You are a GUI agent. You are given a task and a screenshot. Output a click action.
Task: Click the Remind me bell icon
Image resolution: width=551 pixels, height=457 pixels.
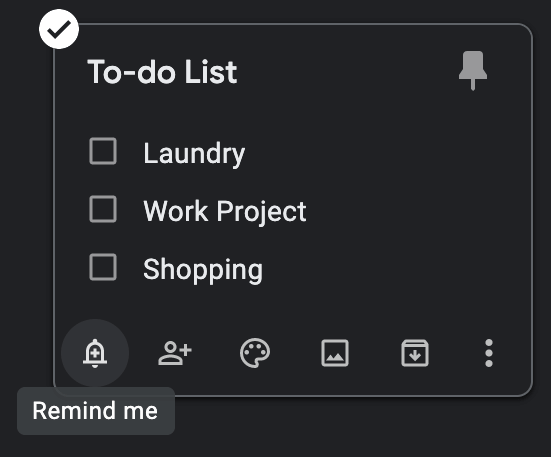pyautogui.click(x=95, y=353)
